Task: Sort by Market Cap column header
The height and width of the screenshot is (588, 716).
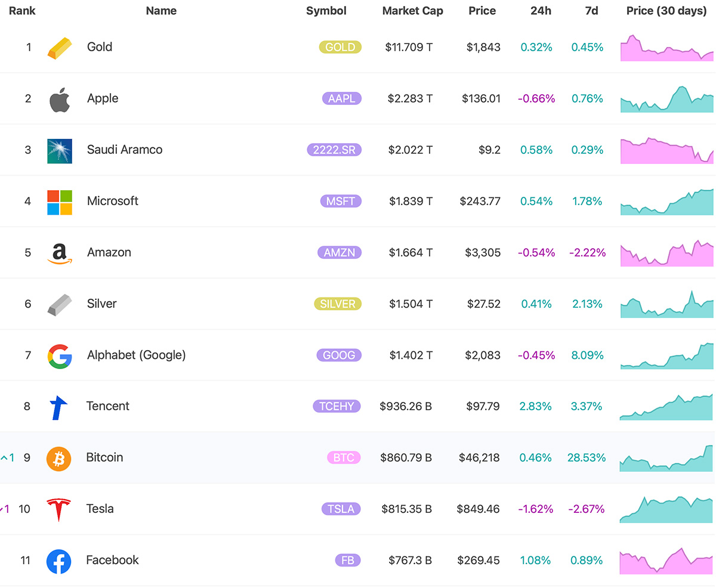Action: pos(412,11)
